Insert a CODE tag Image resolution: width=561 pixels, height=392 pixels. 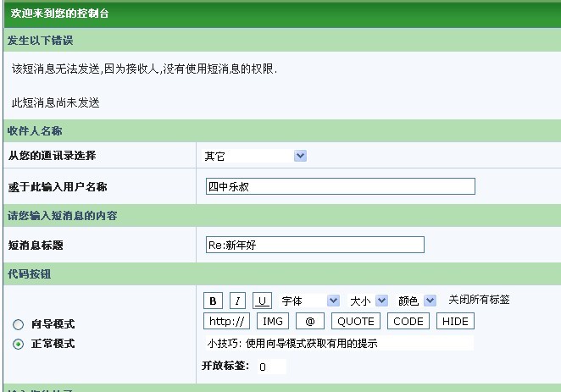(408, 321)
